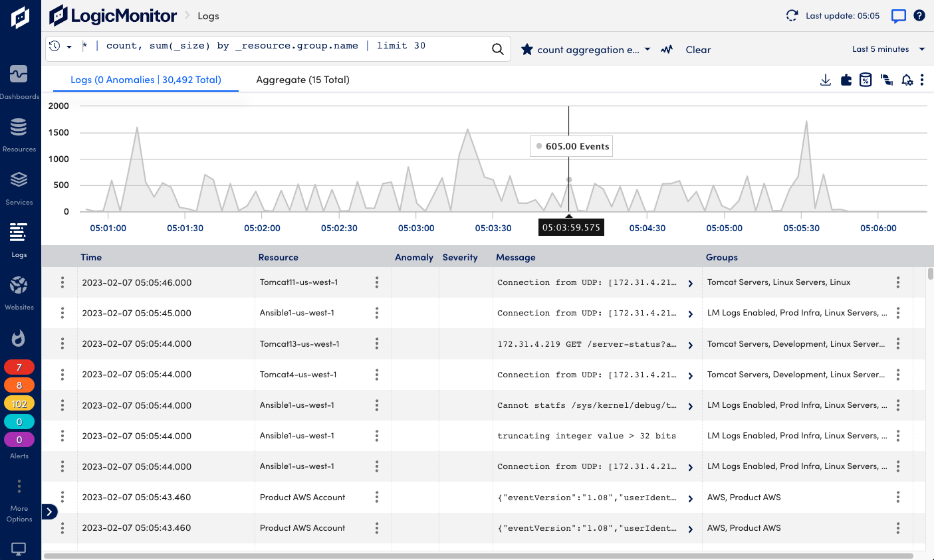
Task: Open the yellow 102 warning alerts badge
Action: coord(19,403)
